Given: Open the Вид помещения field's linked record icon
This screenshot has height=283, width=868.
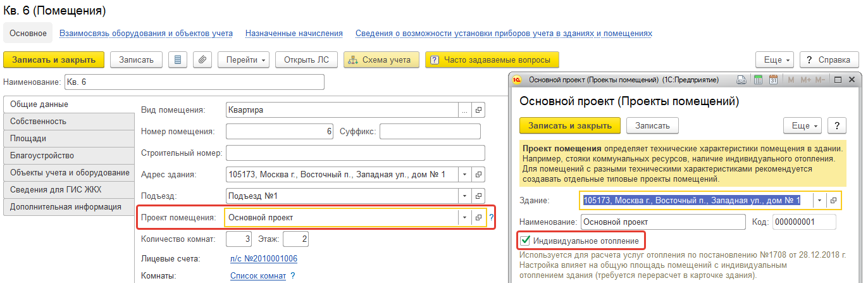Looking at the screenshot, I should (x=479, y=110).
